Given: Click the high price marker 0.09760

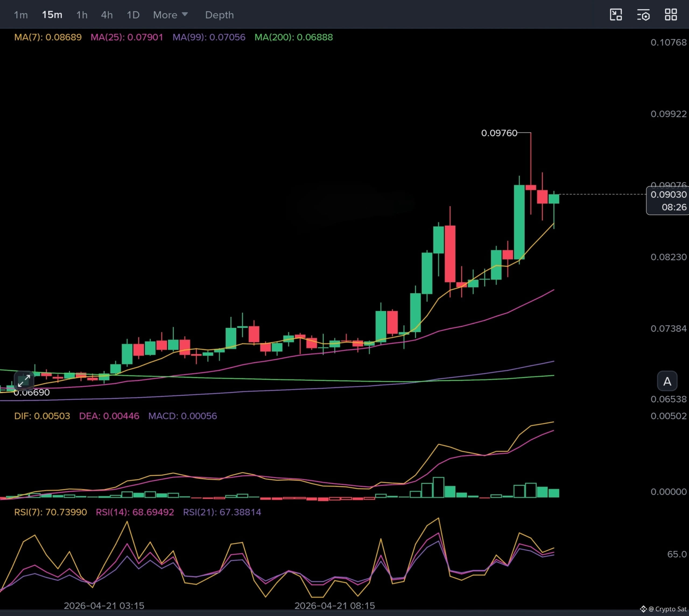Looking at the screenshot, I should [x=499, y=133].
